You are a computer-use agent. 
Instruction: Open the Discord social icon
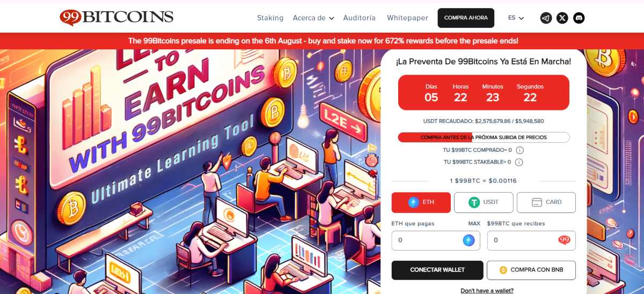(579, 18)
